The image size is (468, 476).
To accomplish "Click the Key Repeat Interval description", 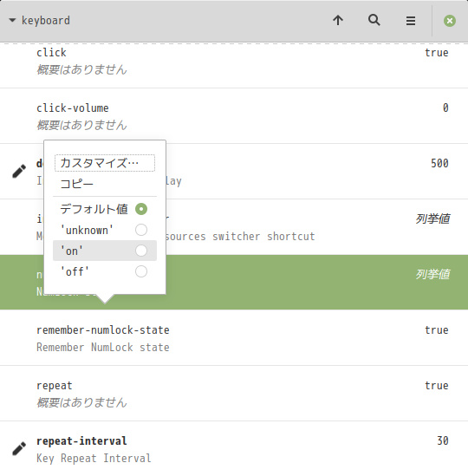I will 94,458.
